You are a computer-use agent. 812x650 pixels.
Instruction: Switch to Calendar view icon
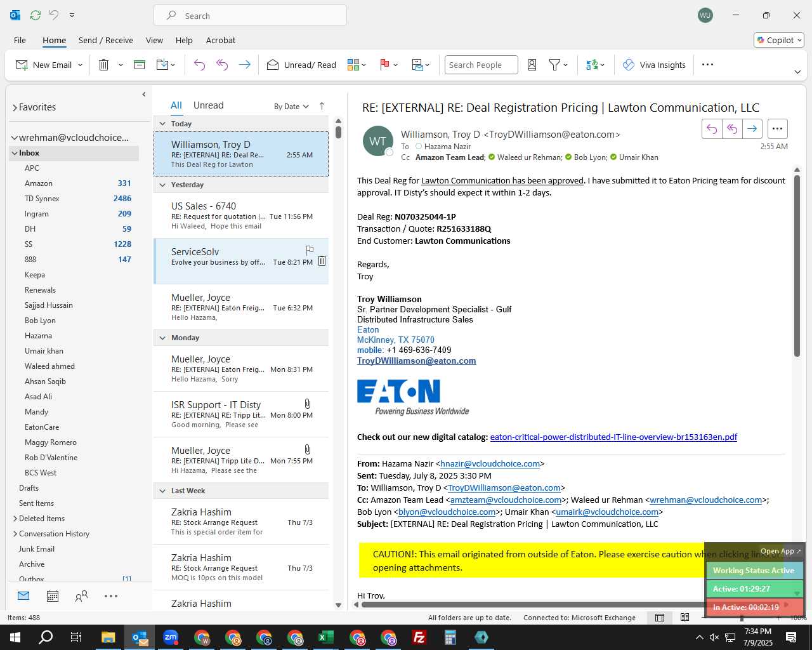pos(53,596)
